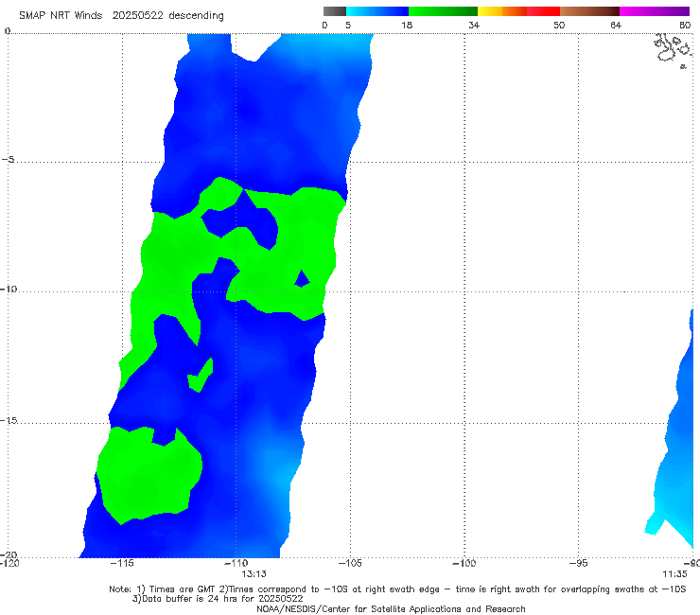This screenshot has height=615, width=700.
Task: Click the large green wind patch south of -15
Action: pyautogui.click(x=149, y=474)
